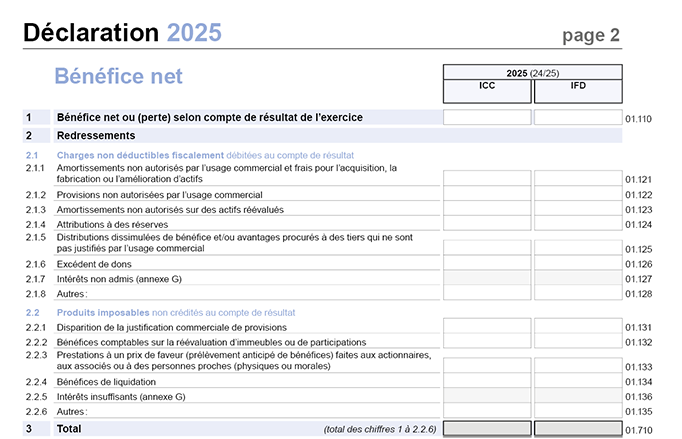
Task: Click IFD field for réévaluation d'immeubles 2.2.2
Action: [x=578, y=342]
